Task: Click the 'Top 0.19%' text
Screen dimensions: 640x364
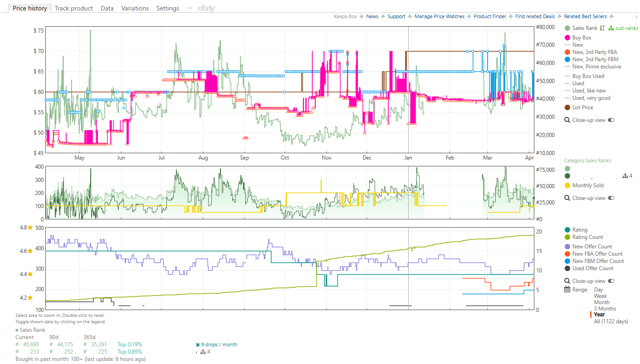Action: [130, 345]
